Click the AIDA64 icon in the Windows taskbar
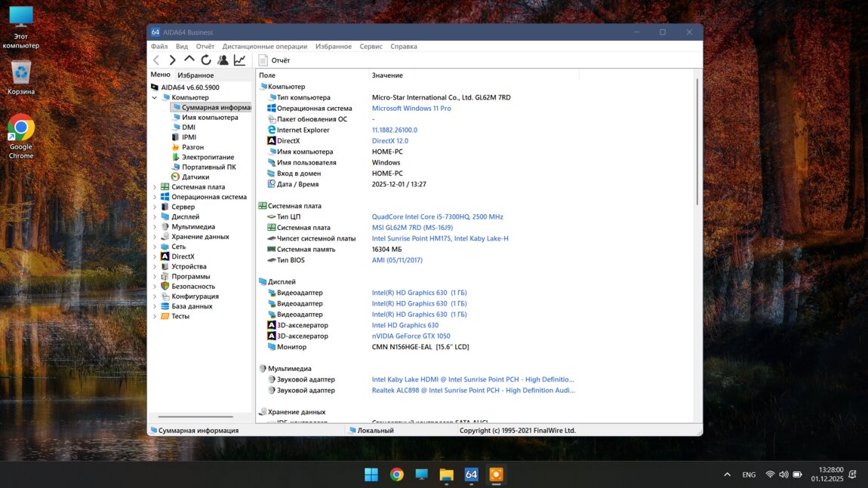Screen dimensions: 868x488 point(471,474)
